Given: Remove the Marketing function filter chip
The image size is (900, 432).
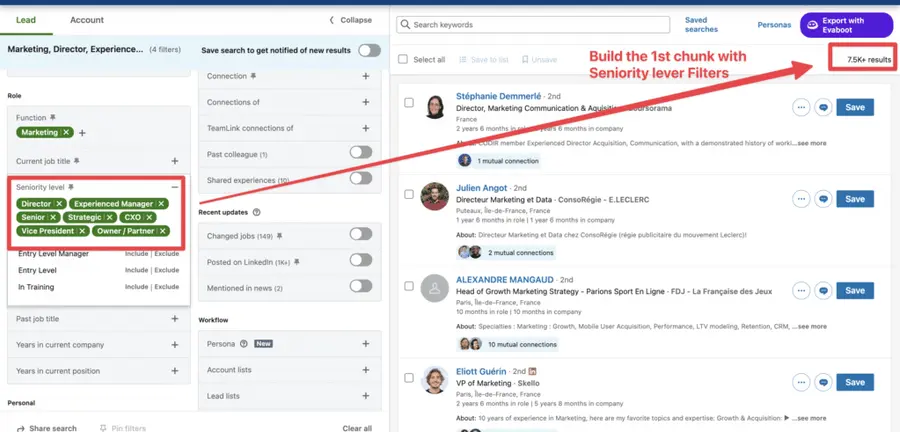Looking at the screenshot, I should tap(66, 133).
